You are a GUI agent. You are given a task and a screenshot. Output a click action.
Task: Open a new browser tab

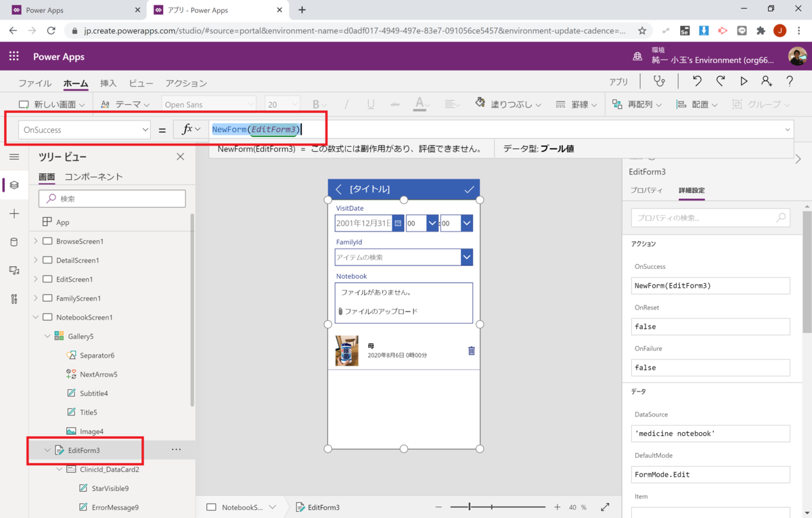point(302,10)
